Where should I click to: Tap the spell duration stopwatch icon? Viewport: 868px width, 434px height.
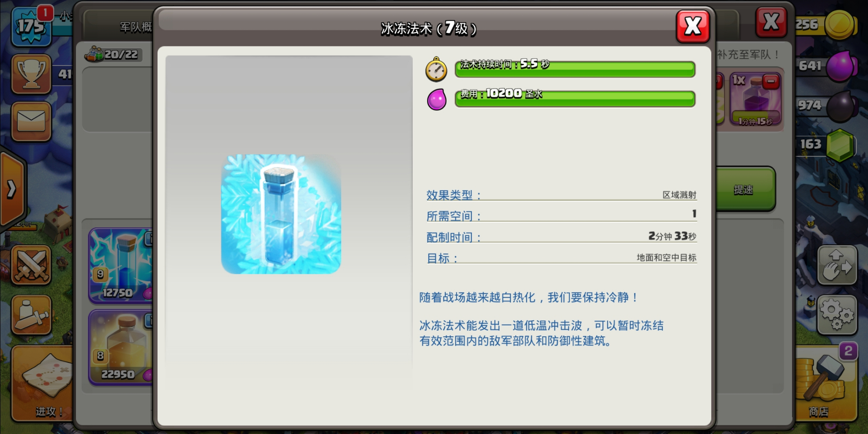point(436,69)
